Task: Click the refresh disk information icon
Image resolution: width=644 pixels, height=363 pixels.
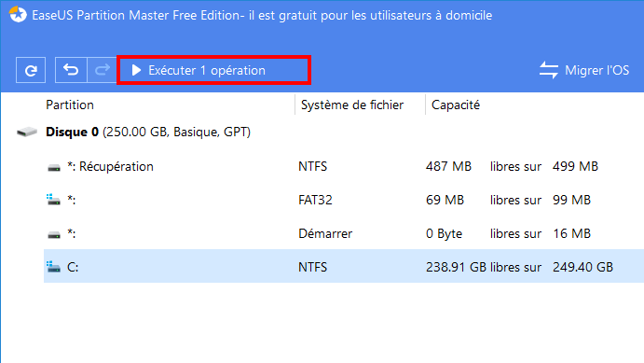Action: click(31, 70)
